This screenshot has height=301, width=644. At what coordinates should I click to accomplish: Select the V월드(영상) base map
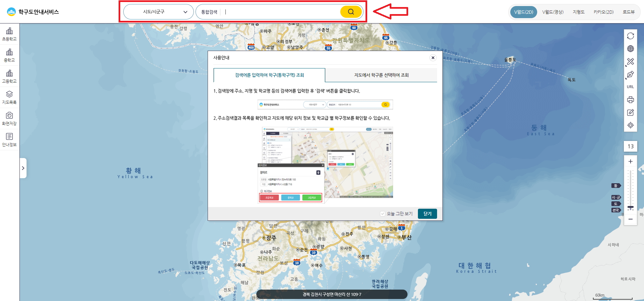pos(553,12)
